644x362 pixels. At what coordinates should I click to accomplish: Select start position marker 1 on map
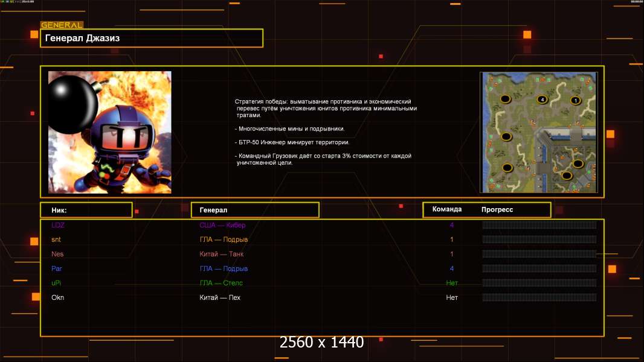[x=575, y=100]
